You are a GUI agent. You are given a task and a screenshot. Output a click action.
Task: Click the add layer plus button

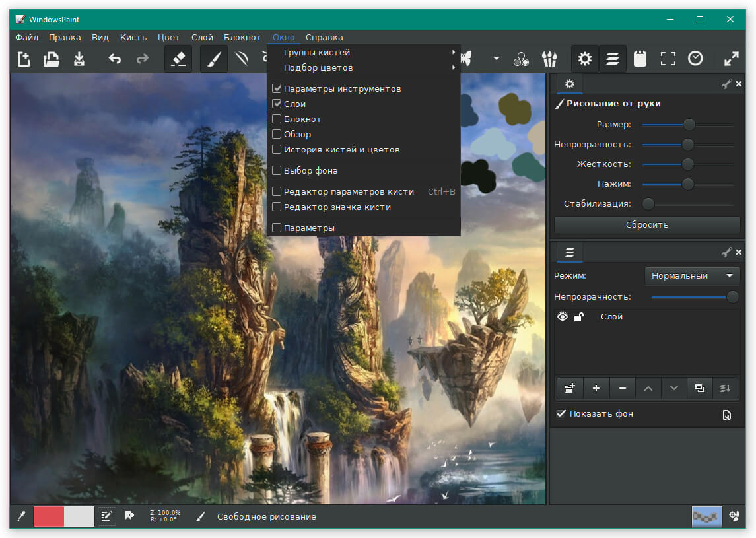(x=596, y=388)
